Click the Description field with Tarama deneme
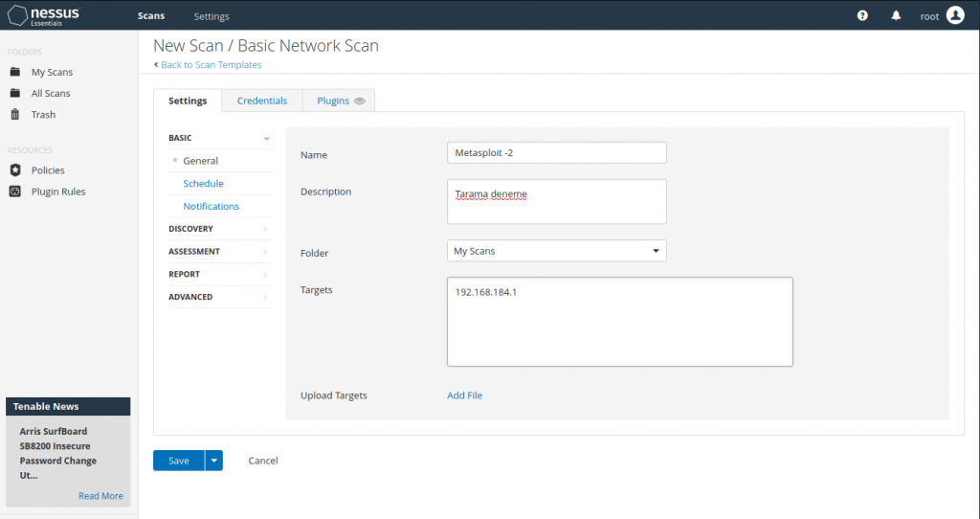This screenshot has width=980, height=519. (x=556, y=201)
